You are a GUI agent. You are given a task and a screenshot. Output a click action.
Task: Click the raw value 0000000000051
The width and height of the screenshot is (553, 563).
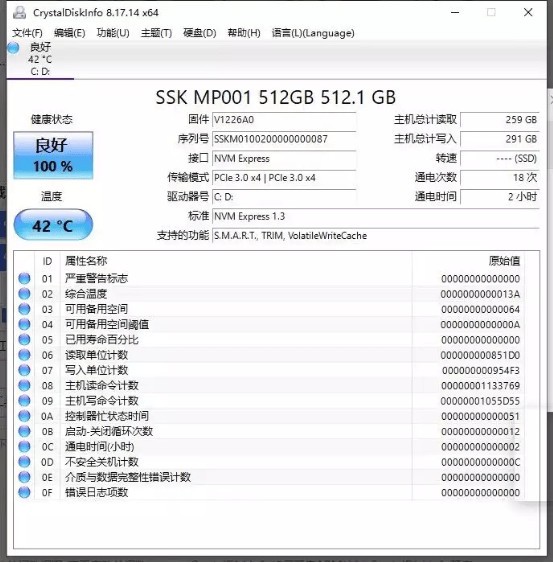480,416
